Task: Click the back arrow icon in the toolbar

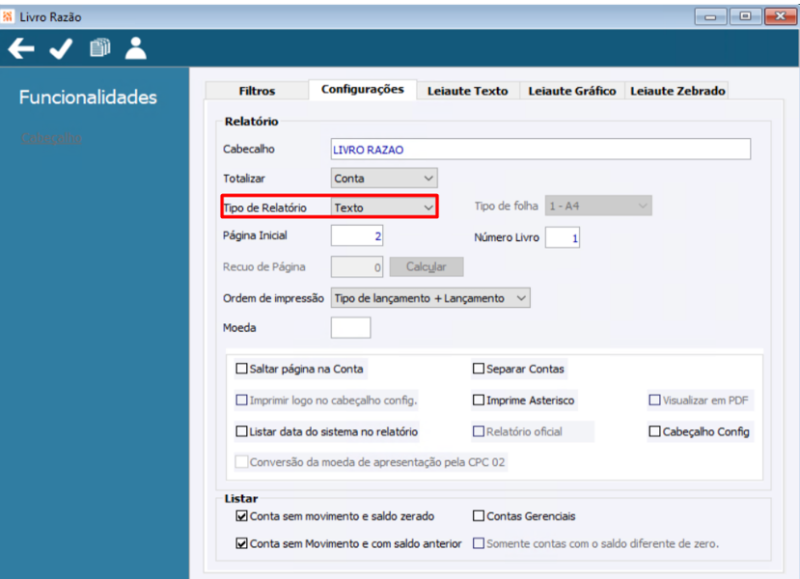Action: point(21,49)
